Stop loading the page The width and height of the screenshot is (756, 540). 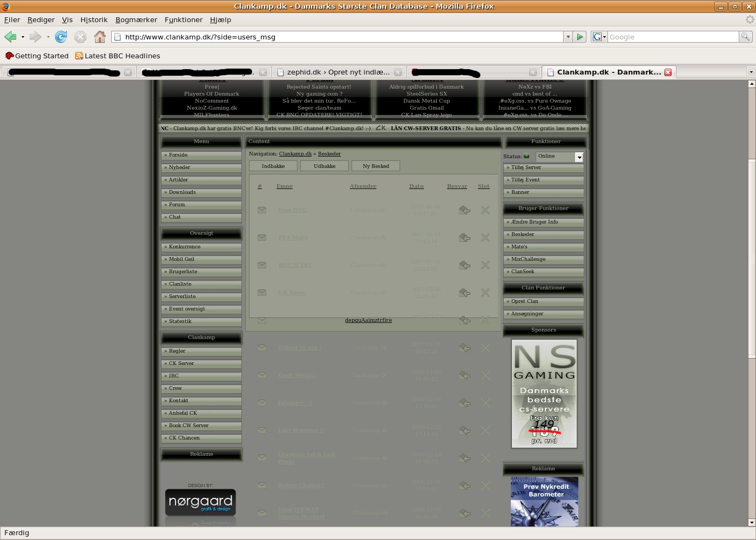80,37
